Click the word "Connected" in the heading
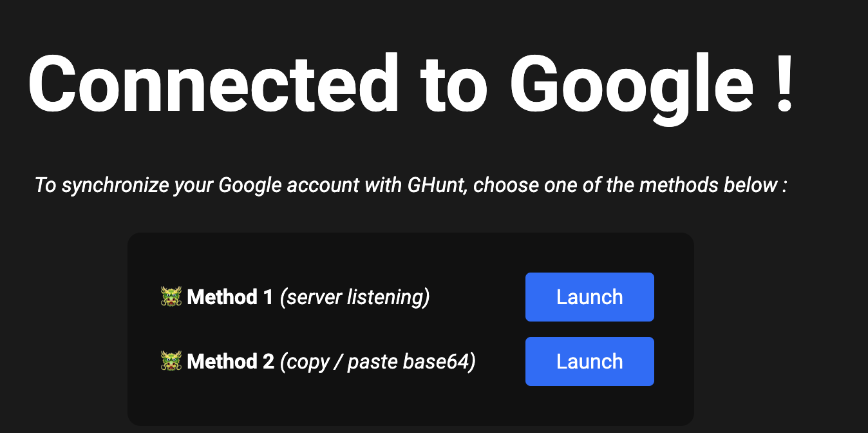The height and width of the screenshot is (433, 868). [x=214, y=84]
